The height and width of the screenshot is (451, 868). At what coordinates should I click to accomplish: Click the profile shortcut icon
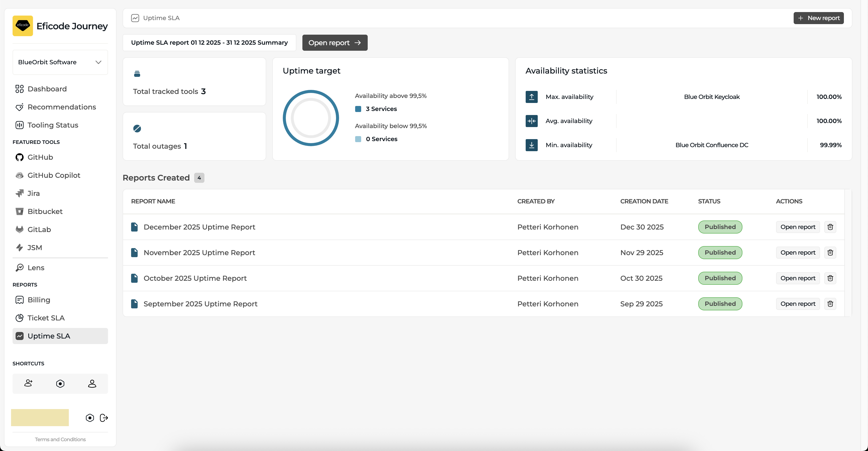click(x=92, y=383)
